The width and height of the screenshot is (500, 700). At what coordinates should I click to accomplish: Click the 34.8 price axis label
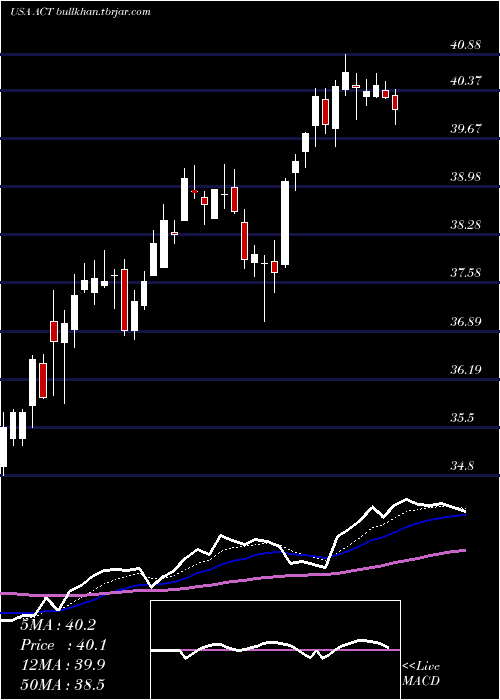click(462, 466)
